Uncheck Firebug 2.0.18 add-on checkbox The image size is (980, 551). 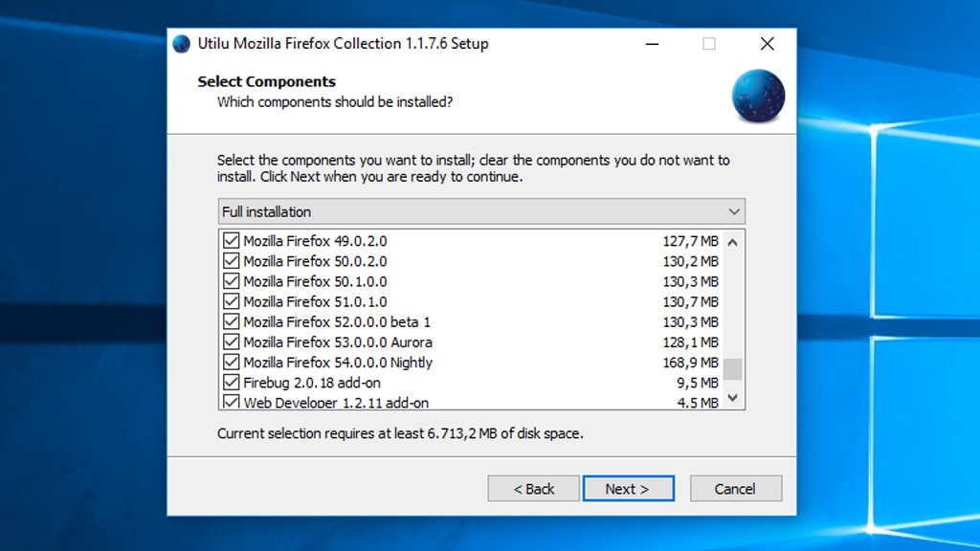(x=232, y=382)
